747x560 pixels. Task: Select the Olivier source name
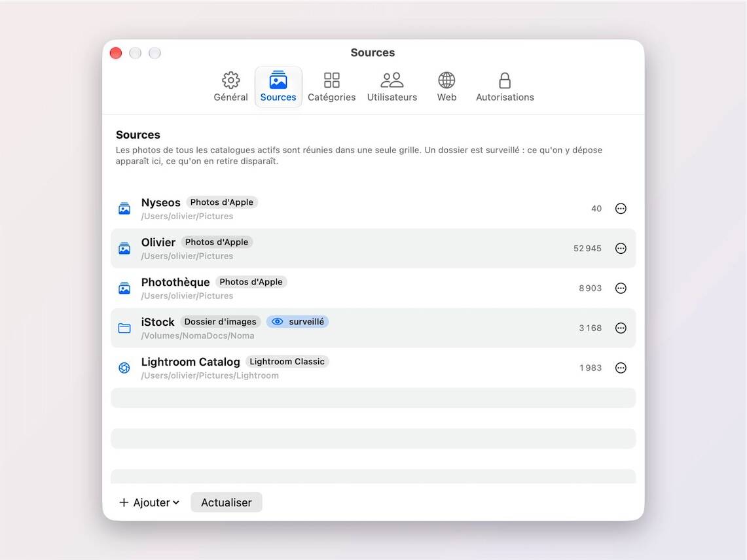(x=158, y=242)
